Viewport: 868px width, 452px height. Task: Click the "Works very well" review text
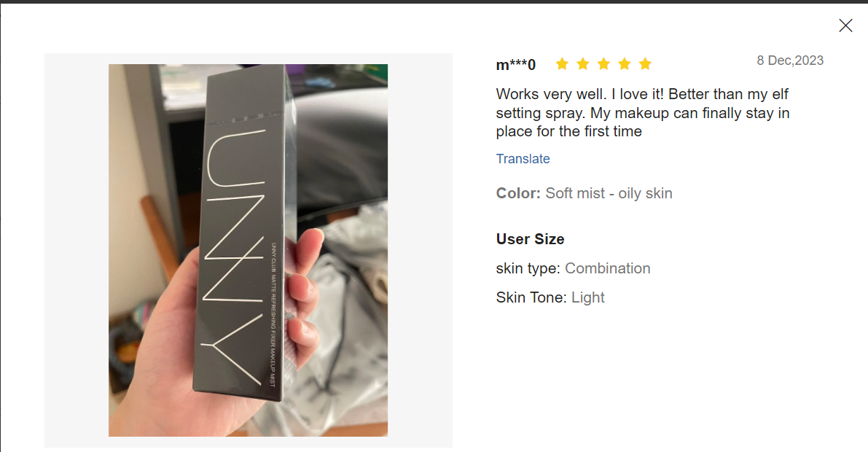pos(642,113)
